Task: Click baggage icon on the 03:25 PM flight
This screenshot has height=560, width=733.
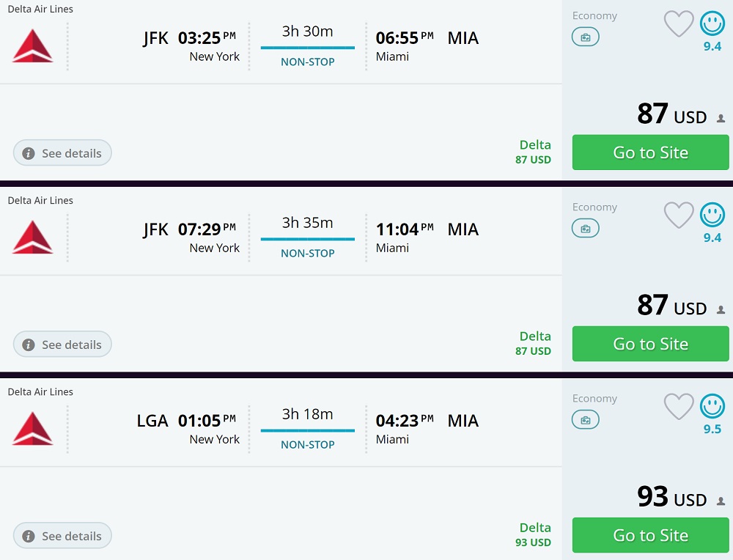Action: (x=585, y=37)
